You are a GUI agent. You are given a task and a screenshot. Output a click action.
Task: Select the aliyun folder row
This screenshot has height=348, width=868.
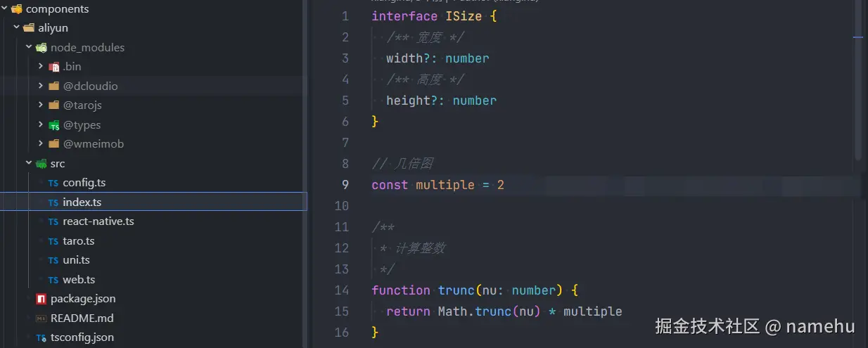[x=153, y=27]
